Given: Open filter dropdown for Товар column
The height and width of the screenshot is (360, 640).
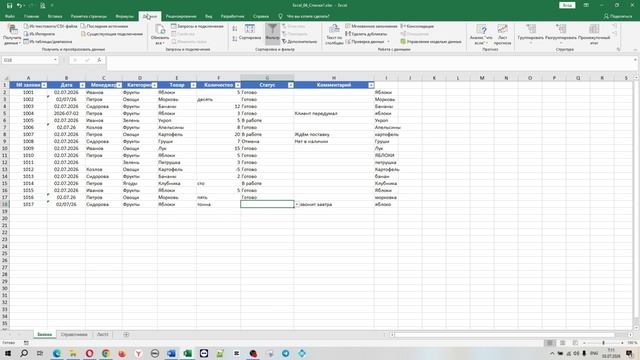Looking at the screenshot, I should point(193,85).
